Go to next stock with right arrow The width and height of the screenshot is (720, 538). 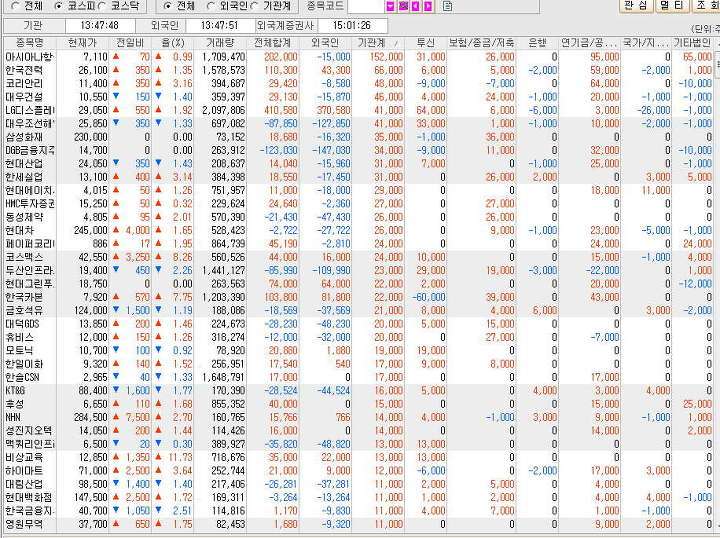coord(428,6)
